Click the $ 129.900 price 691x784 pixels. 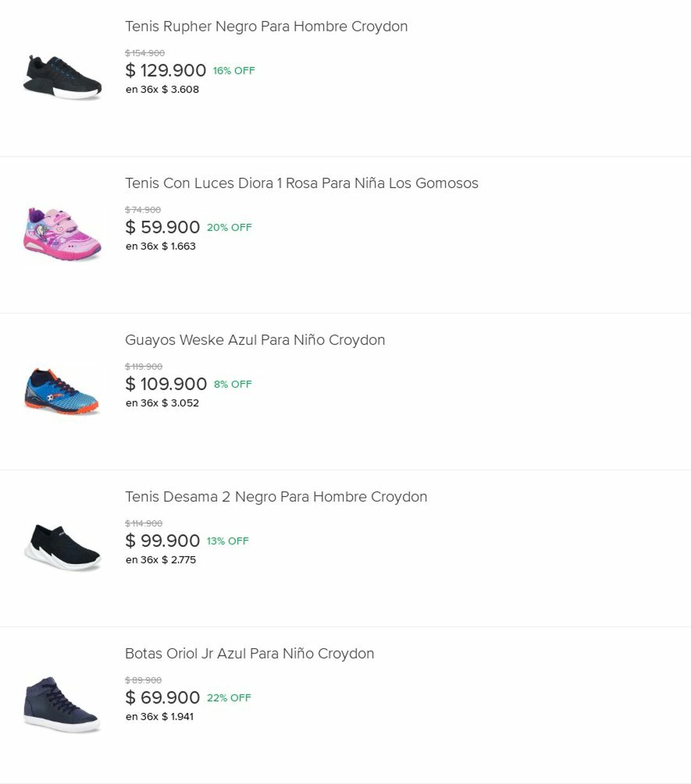coord(166,71)
